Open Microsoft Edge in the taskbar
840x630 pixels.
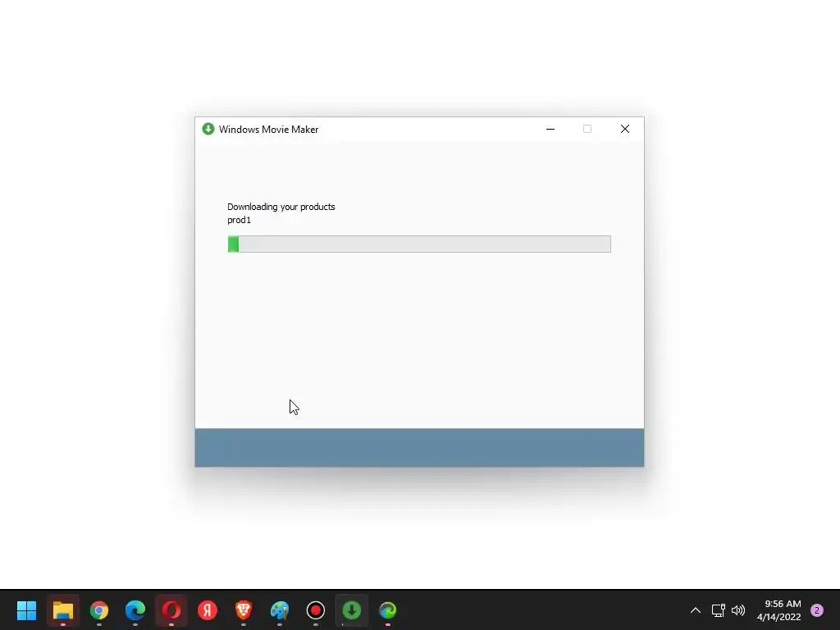tap(135, 610)
